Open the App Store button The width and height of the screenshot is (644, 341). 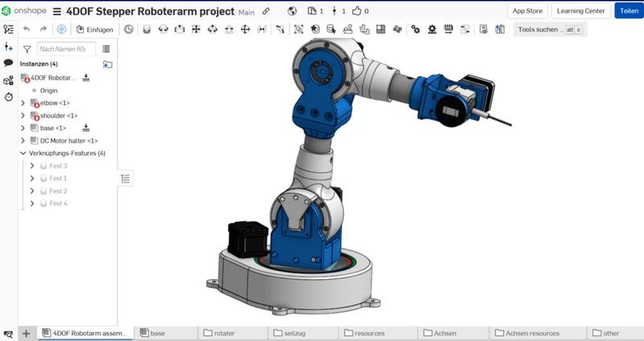[x=527, y=11]
